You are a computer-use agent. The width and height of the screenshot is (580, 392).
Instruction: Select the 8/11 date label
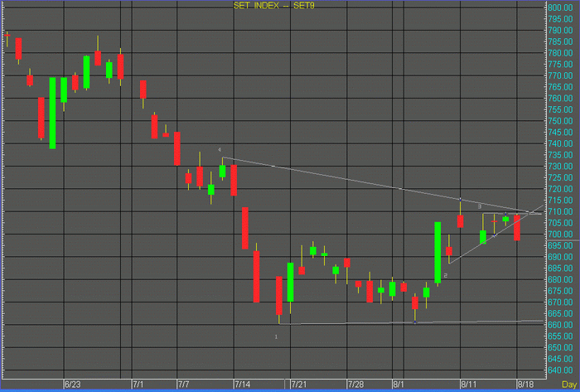point(469,385)
